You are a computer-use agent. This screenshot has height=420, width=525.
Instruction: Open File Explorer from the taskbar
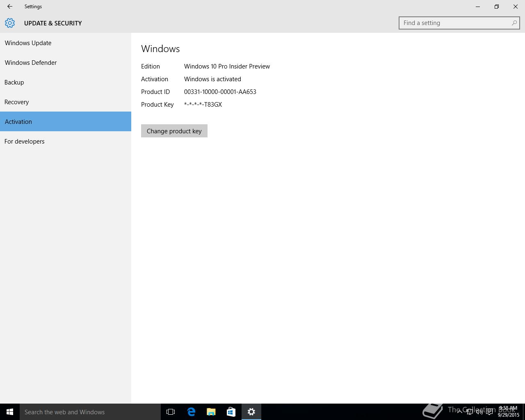click(211, 412)
